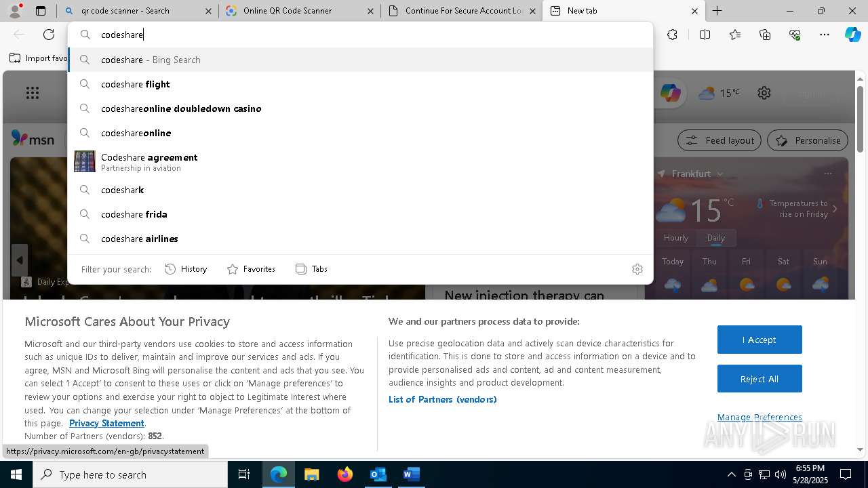Image resolution: width=868 pixels, height=488 pixels.
Task: Launch Copilot from the toolbar
Action: click(x=853, y=35)
